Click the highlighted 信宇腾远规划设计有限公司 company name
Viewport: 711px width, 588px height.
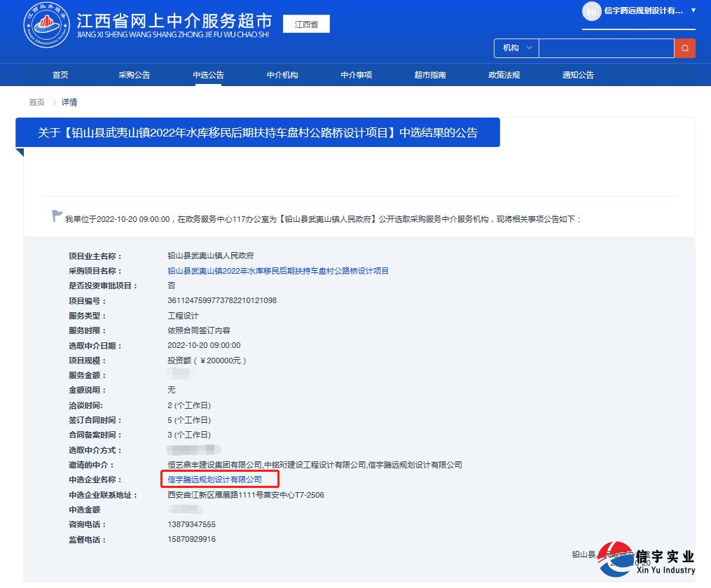coord(214,479)
